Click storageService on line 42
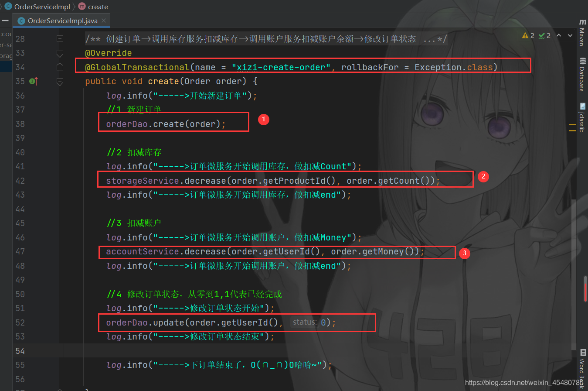Image resolution: width=588 pixels, height=391 pixels. tap(143, 181)
